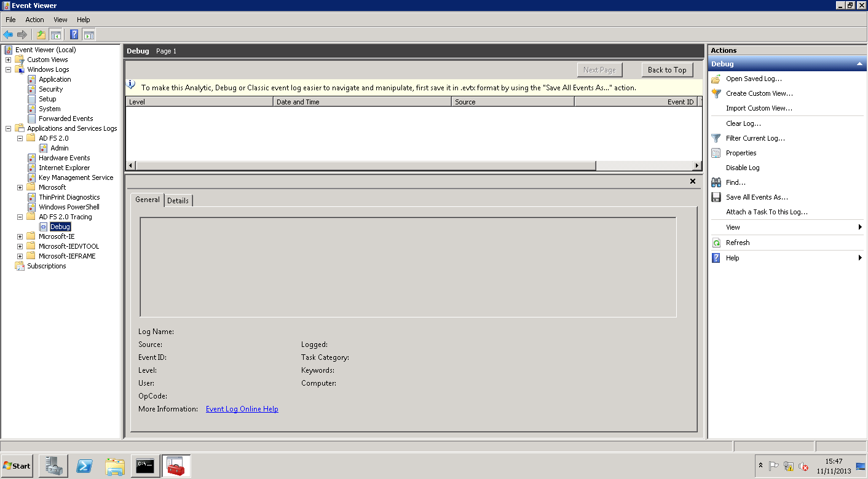This screenshot has height=479, width=868.
Task: Click Save All Events As action
Action: click(x=757, y=197)
